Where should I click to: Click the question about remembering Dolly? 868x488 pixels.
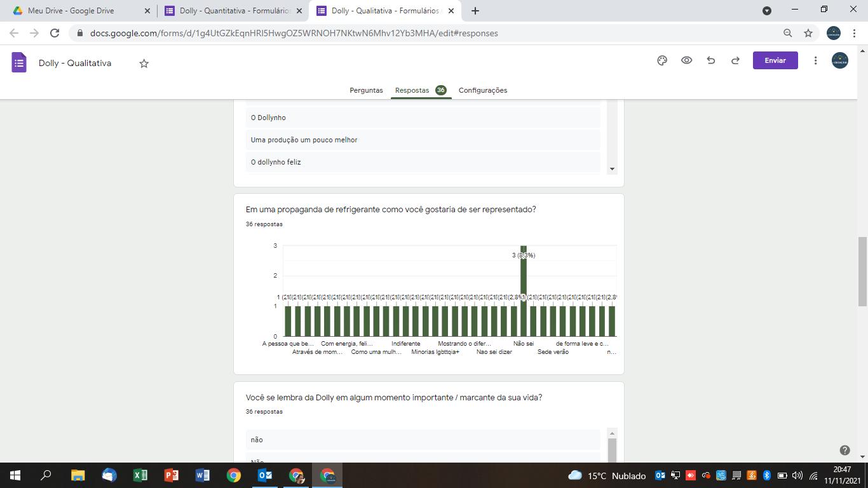394,398
